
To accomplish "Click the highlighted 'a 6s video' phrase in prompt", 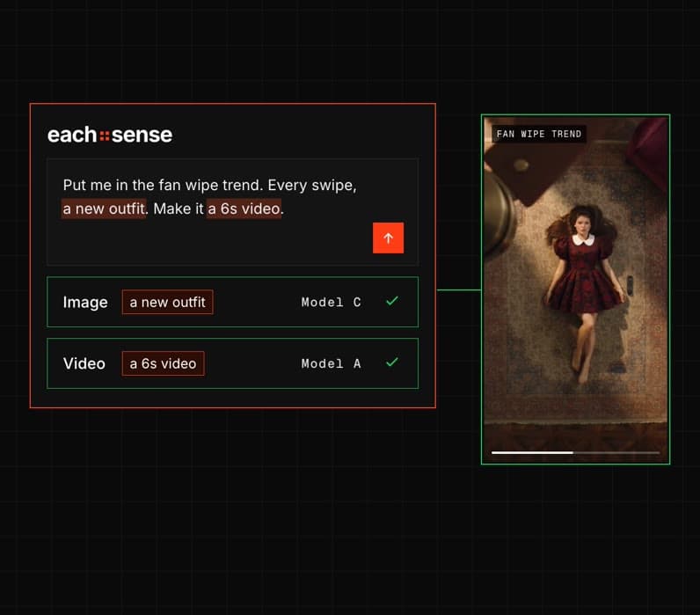I will click(x=244, y=209).
